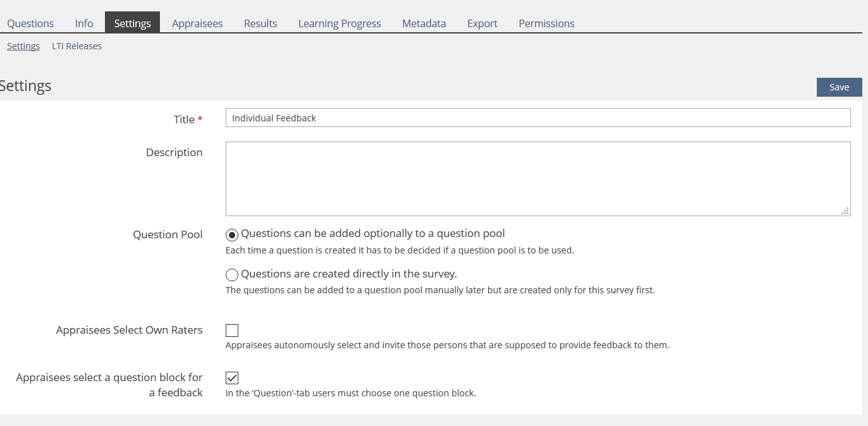View the Learning Progress tab
Screen dimensions: 868x426
click(x=339, y=23)
